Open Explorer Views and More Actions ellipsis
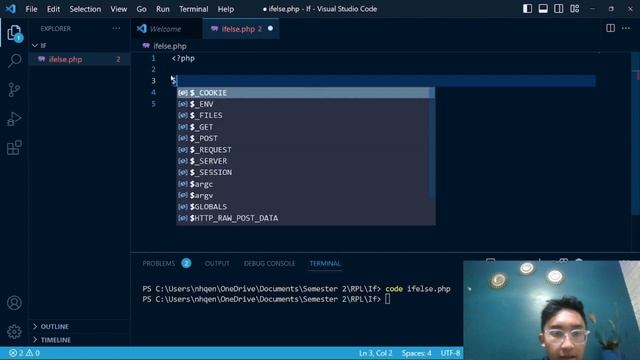Screen dimensions: 640x360 coord(116,28)
